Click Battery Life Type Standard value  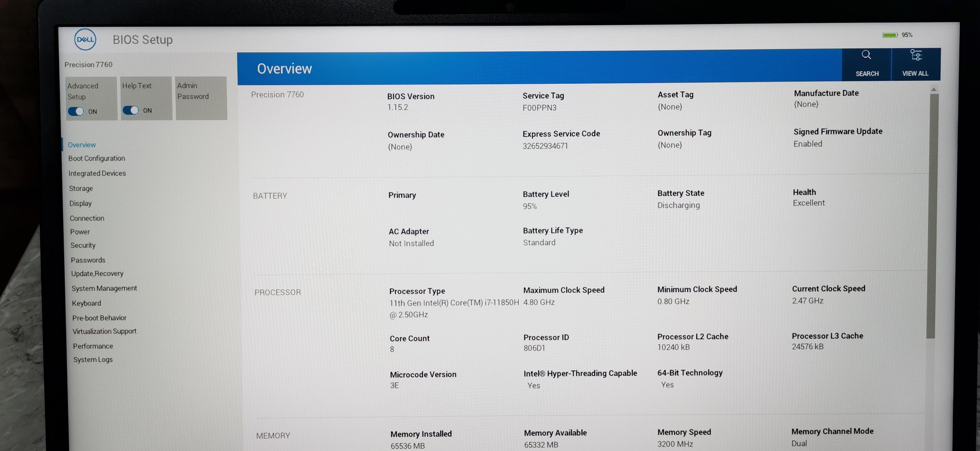539,242
